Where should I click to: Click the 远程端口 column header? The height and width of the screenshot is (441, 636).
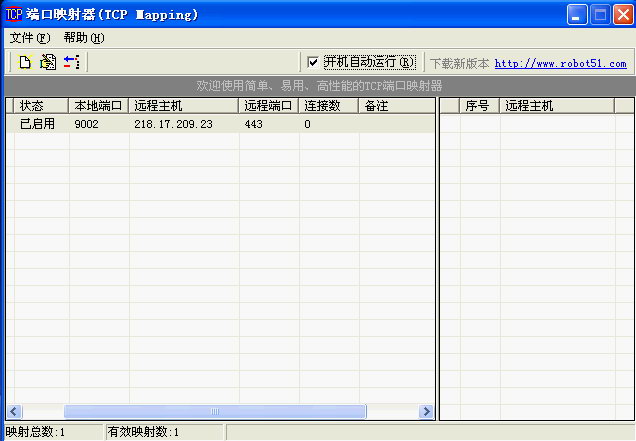[268, 105]
